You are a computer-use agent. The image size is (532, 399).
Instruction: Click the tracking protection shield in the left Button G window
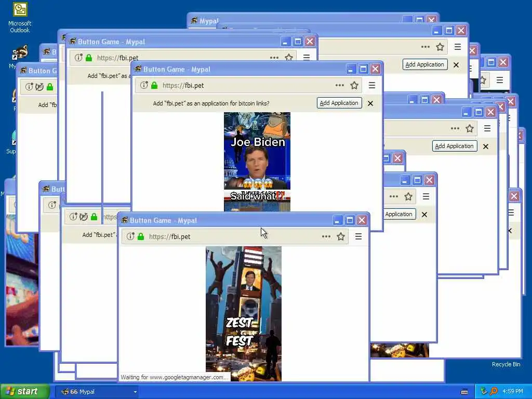point(39,87)
